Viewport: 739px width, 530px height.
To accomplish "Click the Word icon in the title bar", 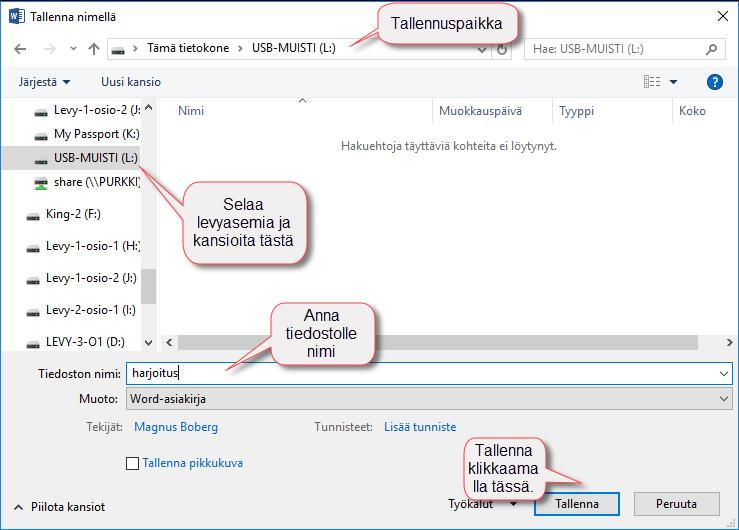I will 16,16.
